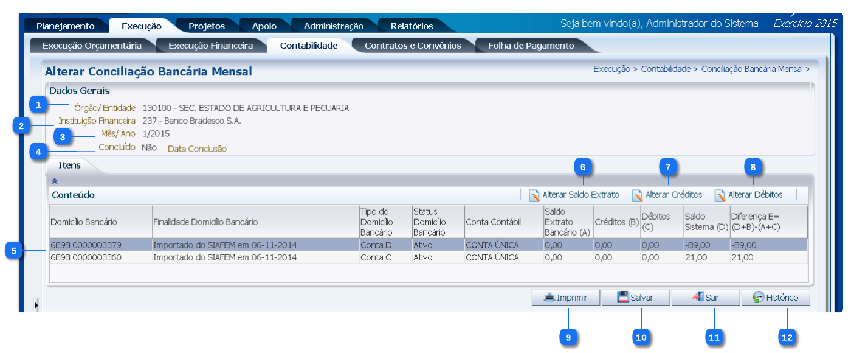Screen dimensions: 868x353
Task: Collapse the Conteúdo panel with double chevron
Action: tap(54, 181)
